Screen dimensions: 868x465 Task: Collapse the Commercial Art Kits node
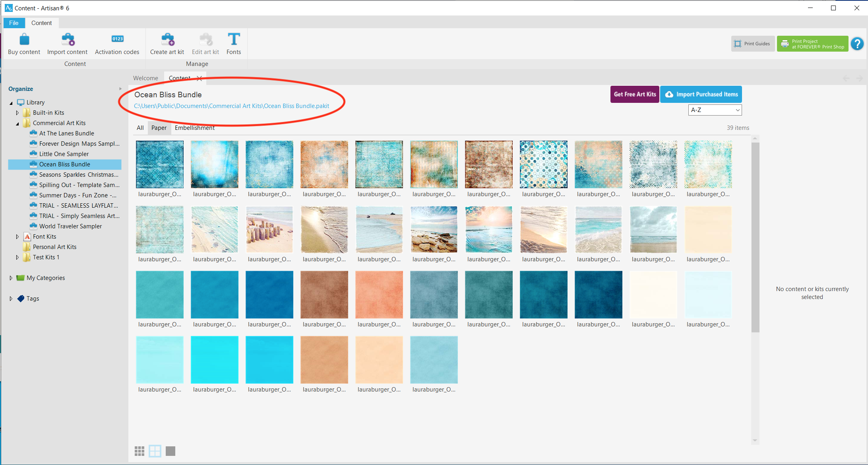(x=17, y=123)
